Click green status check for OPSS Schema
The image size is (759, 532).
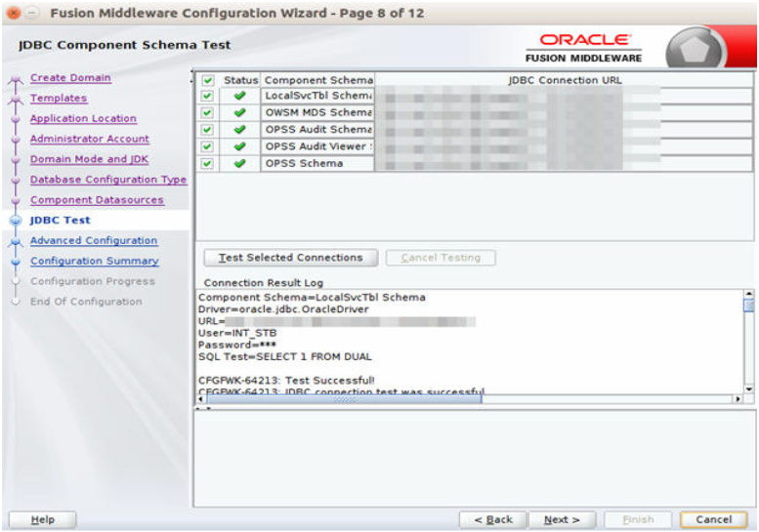pos(239,163)
